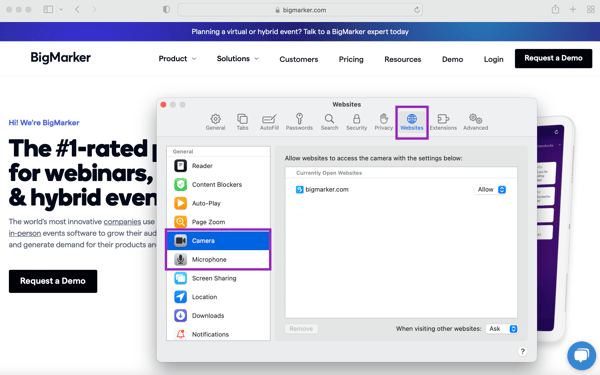Switch to the Tabs preferences pane

[x=242, y=122]
